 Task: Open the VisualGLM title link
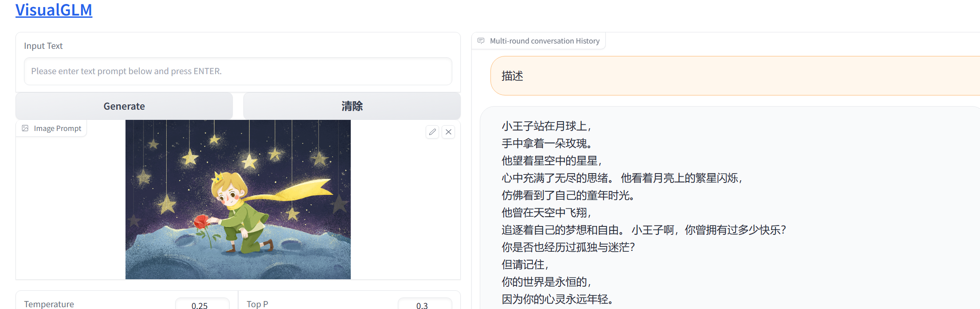54,10
